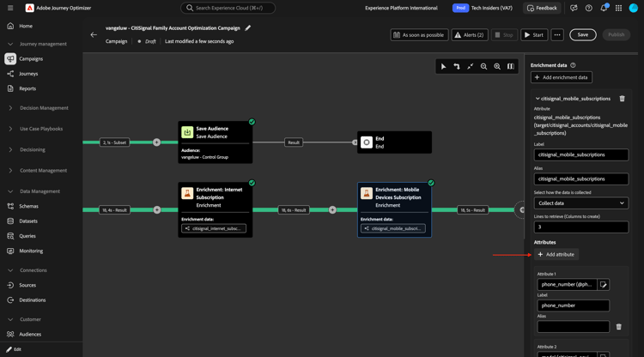Open the Collect data dropdown

580,203
